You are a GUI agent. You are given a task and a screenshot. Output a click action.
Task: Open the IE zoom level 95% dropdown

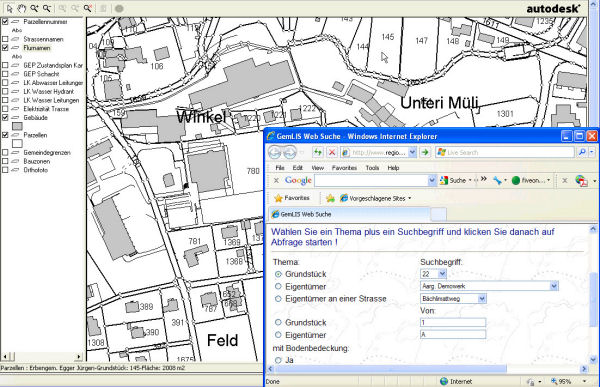pos(584,381)
